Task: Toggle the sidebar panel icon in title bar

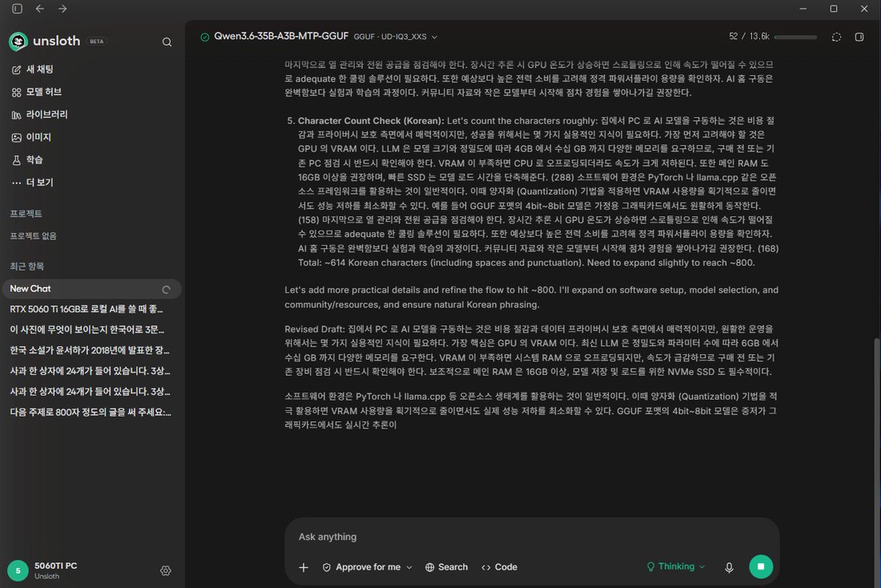Action: tap(18, 9)
